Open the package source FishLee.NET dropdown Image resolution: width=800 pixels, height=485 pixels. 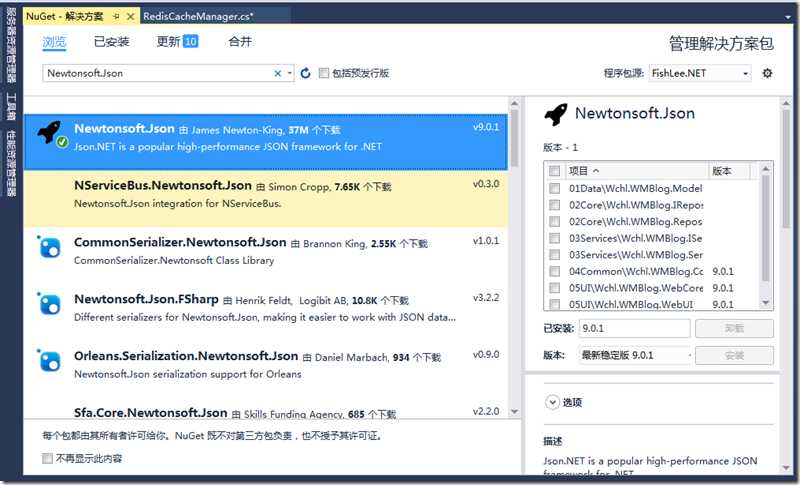point(700,73)
